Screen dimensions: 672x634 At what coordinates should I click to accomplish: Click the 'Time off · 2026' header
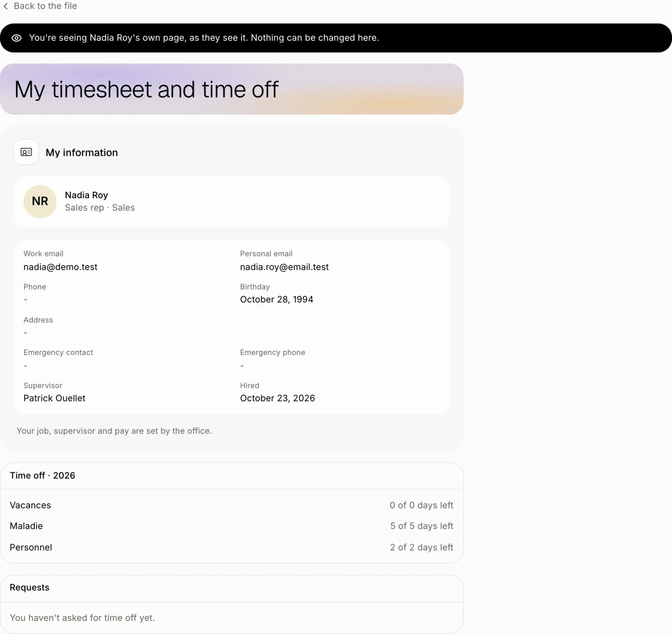click(42, 476)
